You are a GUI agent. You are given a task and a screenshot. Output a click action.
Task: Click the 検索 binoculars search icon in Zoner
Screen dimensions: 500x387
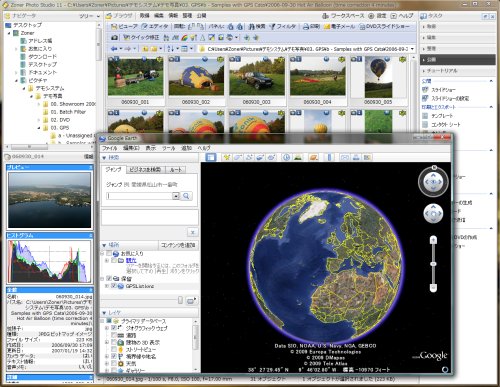[257, 26]
